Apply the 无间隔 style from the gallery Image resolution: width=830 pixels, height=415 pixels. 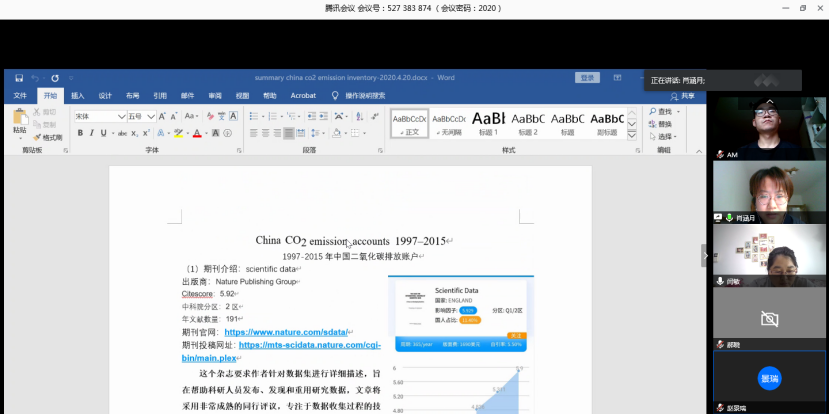[449, 123]
